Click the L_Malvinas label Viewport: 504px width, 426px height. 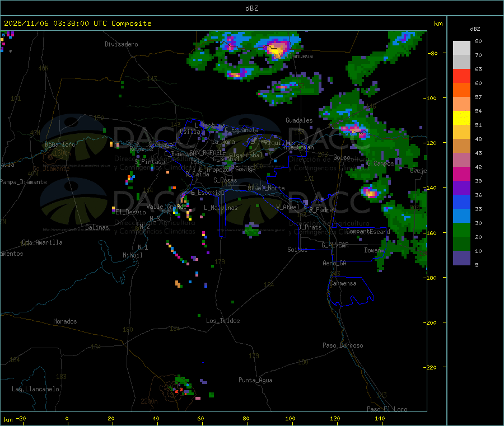coord(221,208)
